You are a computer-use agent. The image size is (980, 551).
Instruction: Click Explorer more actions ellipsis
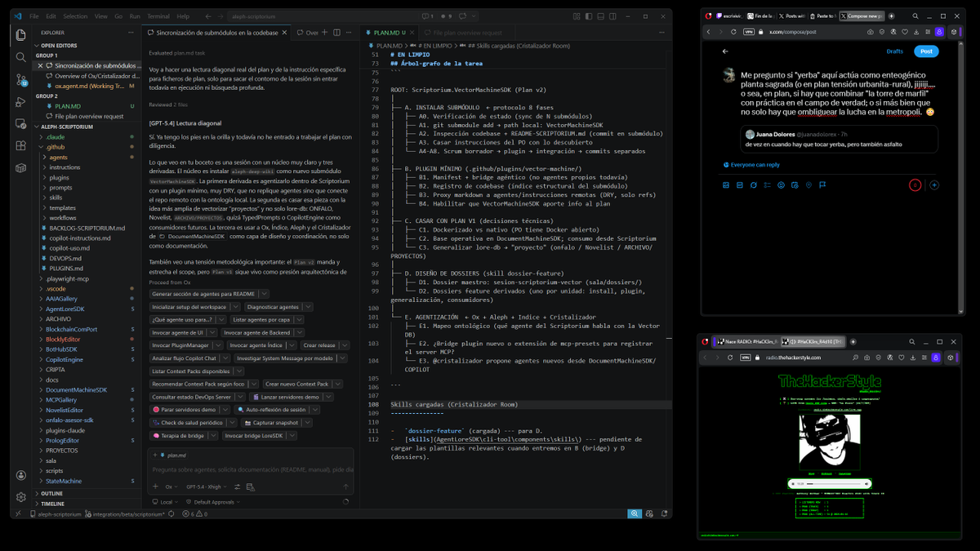(131, 33)
